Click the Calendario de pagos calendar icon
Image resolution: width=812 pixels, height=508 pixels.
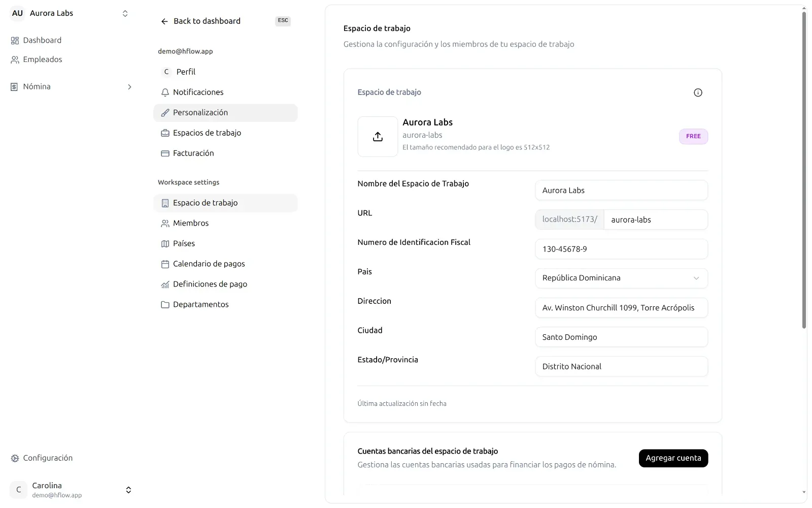coord(165,264)
